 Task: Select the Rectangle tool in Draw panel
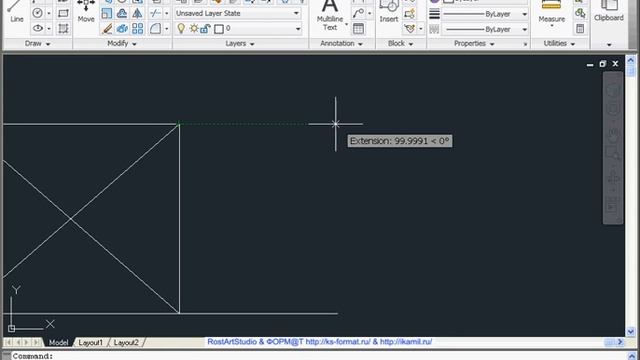(x=63, y=13)
